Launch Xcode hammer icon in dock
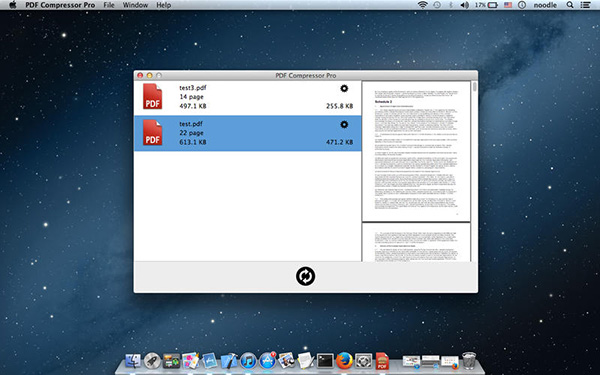600x375 pixels. point(229,360)
